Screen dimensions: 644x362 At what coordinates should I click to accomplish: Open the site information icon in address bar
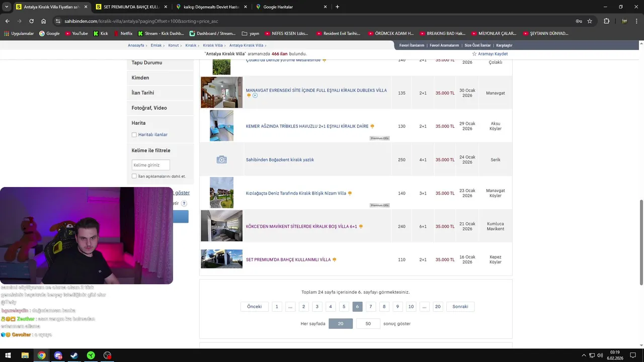[58, 21]
